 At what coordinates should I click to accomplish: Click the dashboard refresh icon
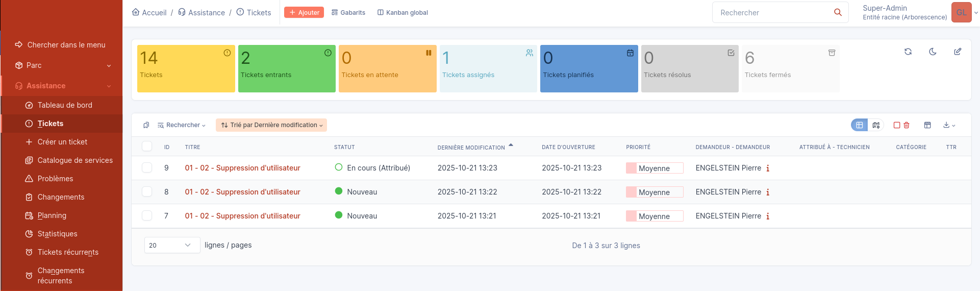click(908, 52)
